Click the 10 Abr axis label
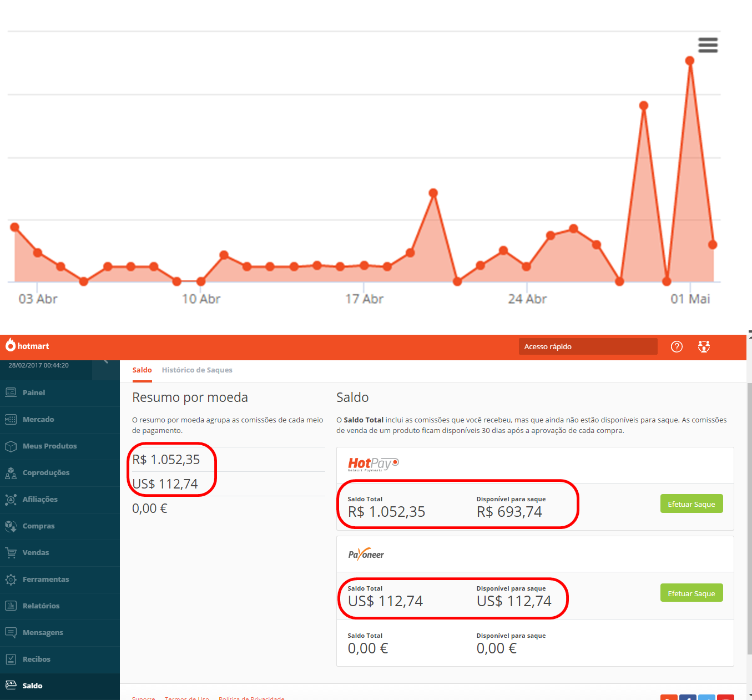 coord(201,299)
